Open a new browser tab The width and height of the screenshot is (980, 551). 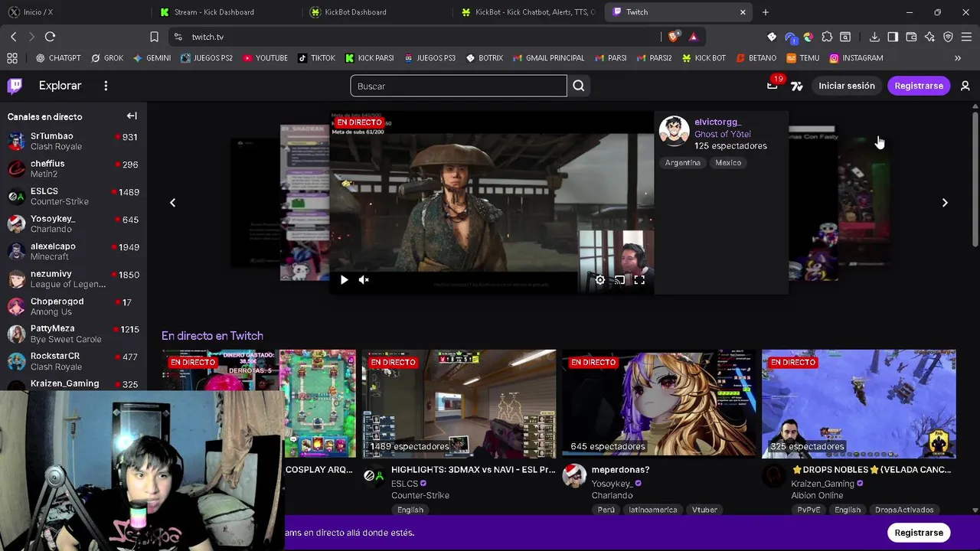coord(766,12)
